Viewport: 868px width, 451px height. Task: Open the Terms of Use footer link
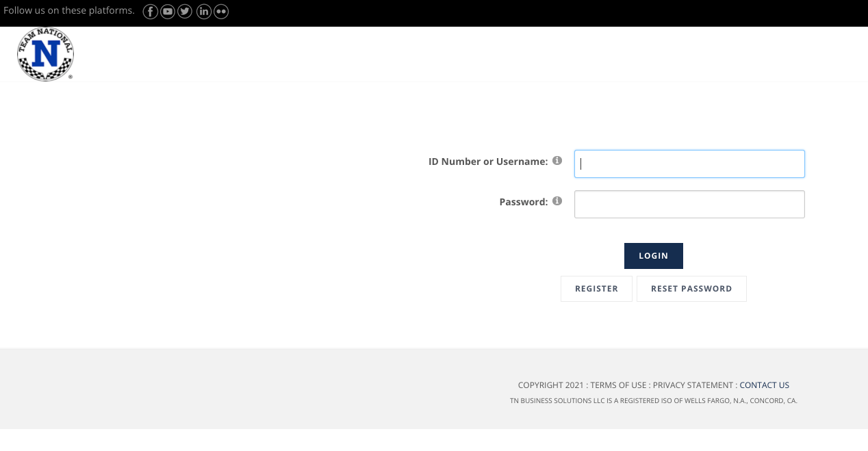point(618,385)
